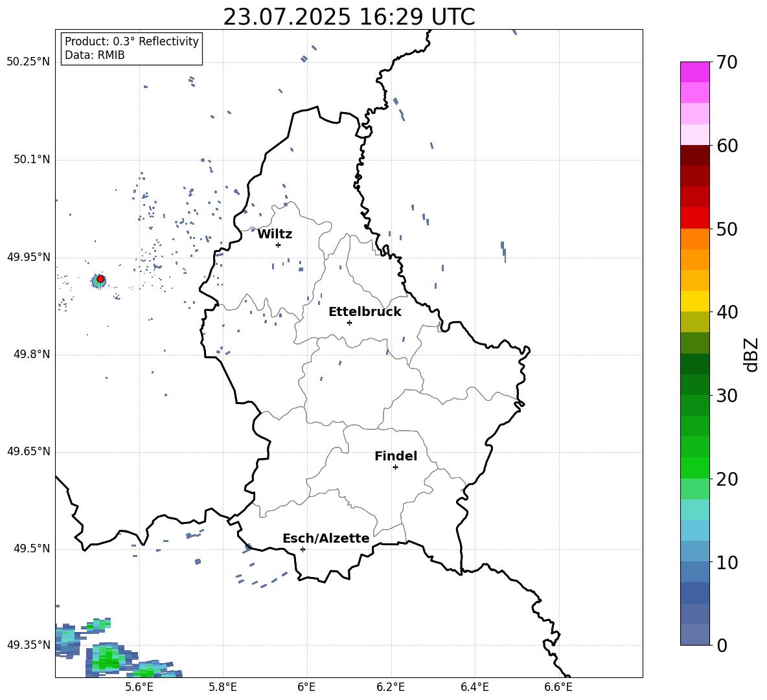Click the Wiltz station cross marker
Viewport: 767px width, 700px height.
pos(279,245)
